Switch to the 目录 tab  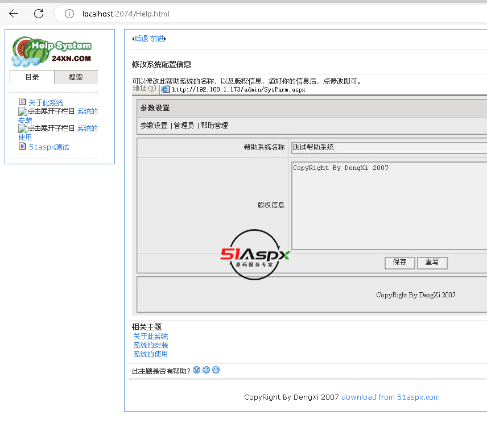(x=32, y=77)
